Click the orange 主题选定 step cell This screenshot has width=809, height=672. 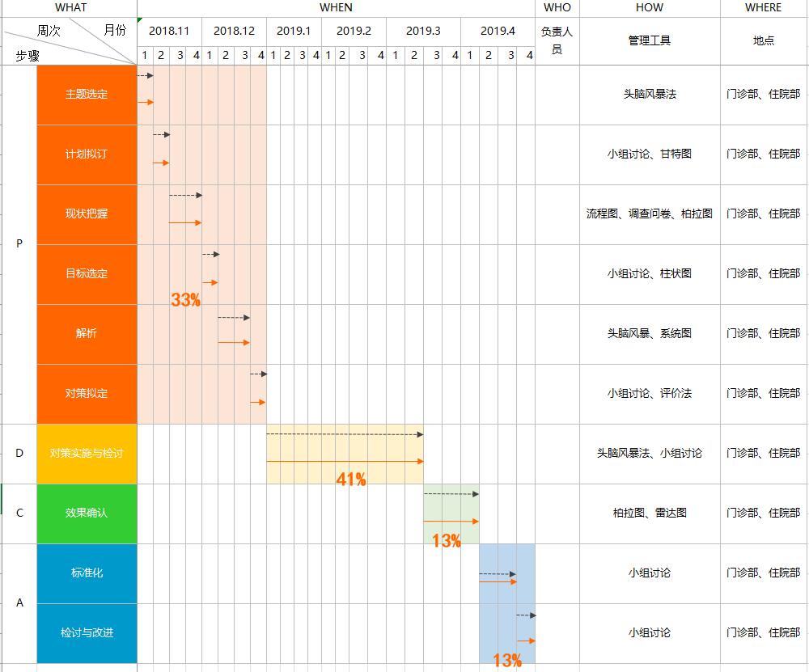pos(87,95)
